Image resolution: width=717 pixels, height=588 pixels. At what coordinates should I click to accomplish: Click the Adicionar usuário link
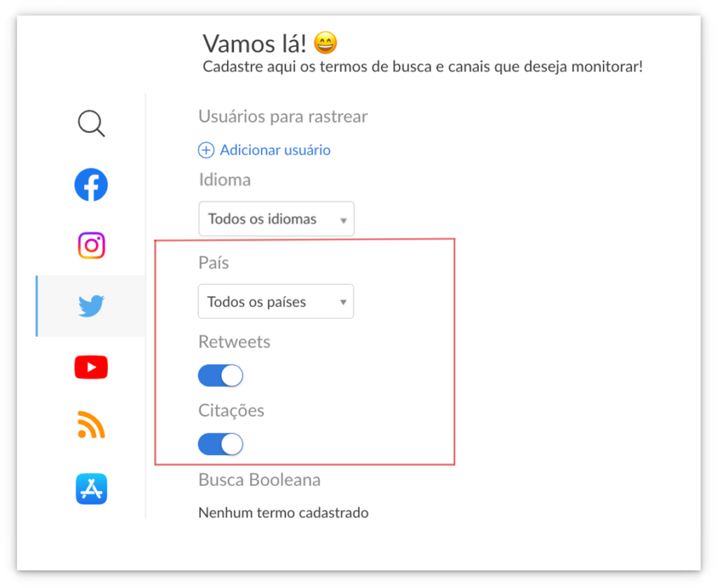(x=275, y=150)
